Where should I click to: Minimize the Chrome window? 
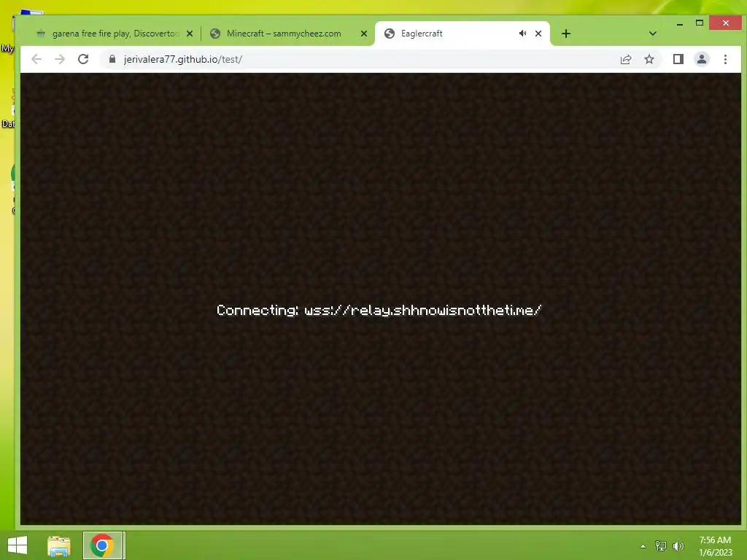click(x=680, y=23)
